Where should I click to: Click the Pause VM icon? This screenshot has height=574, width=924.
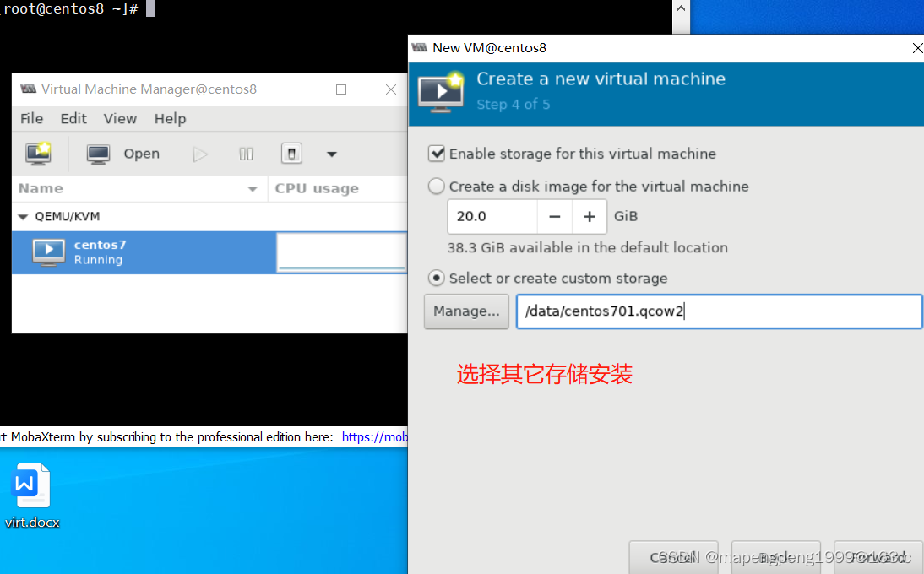(247, 154)
